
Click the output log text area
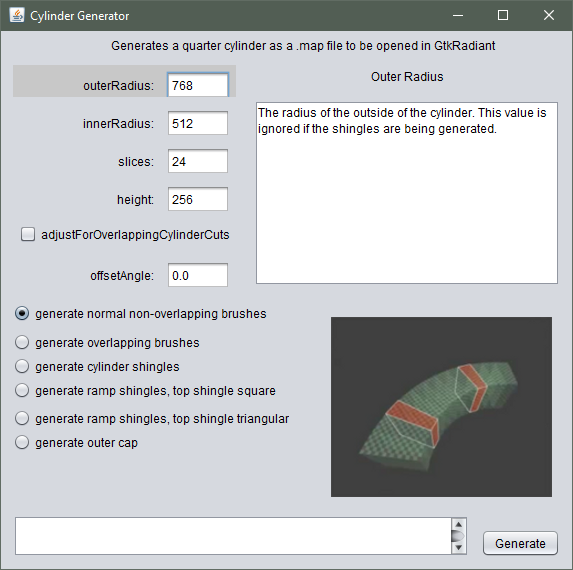point(234,536)
